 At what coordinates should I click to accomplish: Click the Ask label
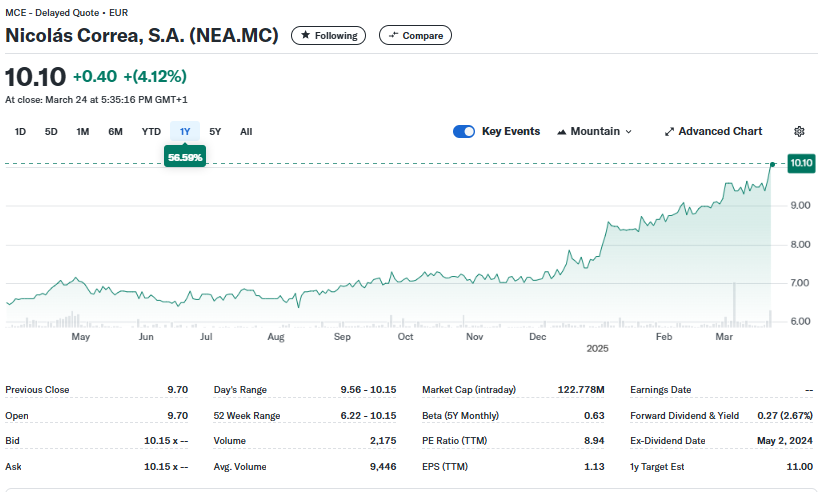(13, 467)
